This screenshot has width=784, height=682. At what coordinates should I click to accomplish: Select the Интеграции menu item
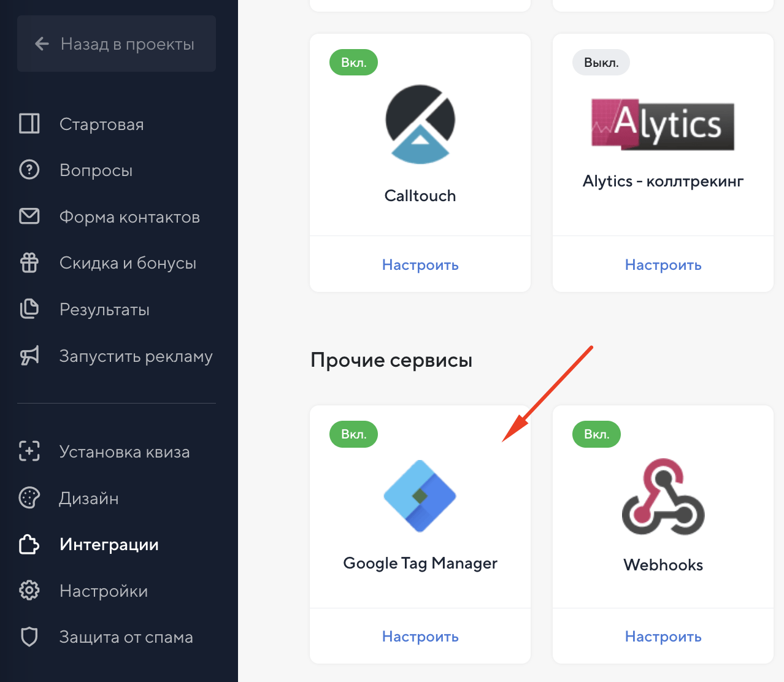pyautogui.click(x=109, y=545)
